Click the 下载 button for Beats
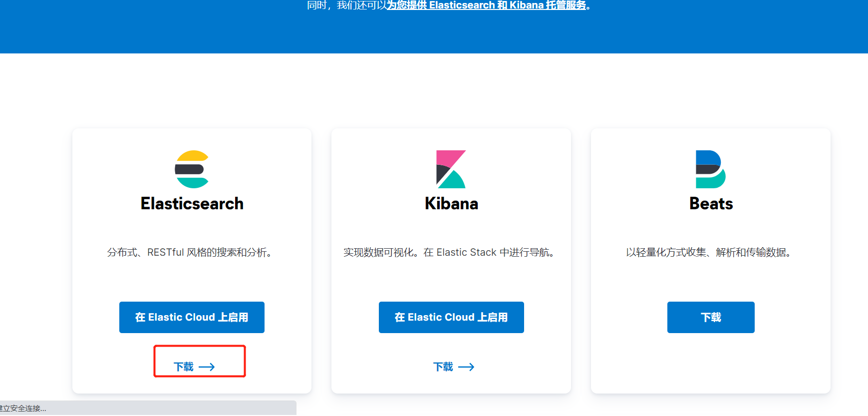This screenshot has width=868, height=416. (x=710, y=317)
